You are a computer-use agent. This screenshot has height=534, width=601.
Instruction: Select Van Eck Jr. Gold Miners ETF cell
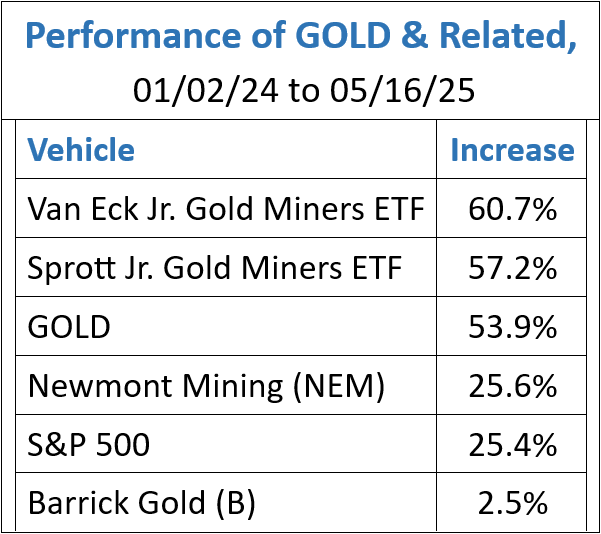tap(227, 209)
